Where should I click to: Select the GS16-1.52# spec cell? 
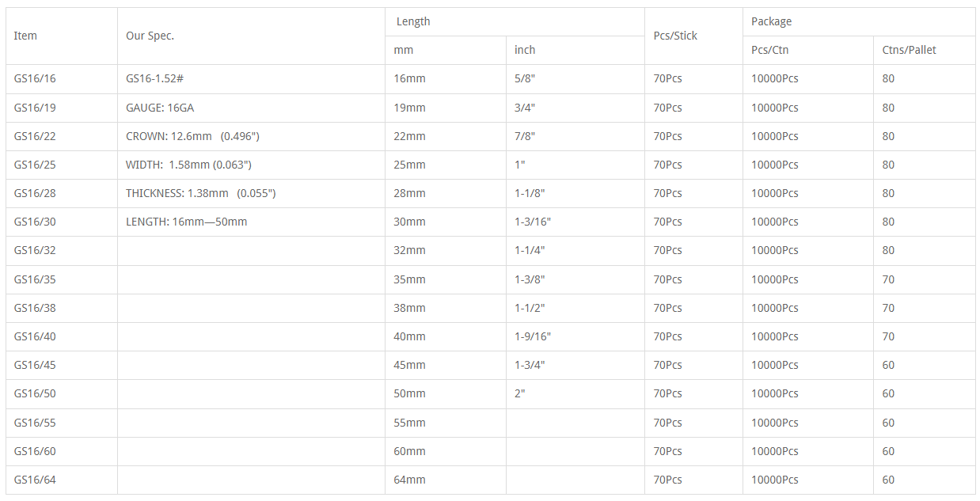click(x=252, y=79)
